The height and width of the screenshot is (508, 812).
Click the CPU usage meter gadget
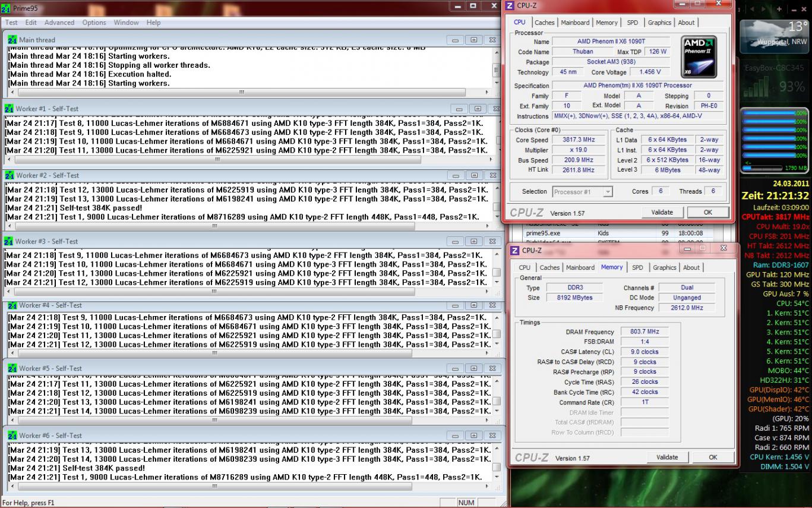pos(775,141)
